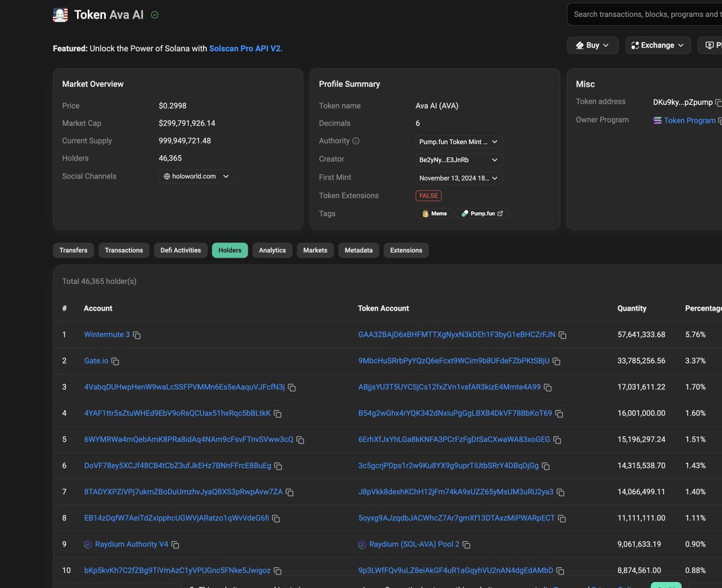Click the info icon next to Authority
Viewport: 722px width, 588px height.
click(354, 140)
